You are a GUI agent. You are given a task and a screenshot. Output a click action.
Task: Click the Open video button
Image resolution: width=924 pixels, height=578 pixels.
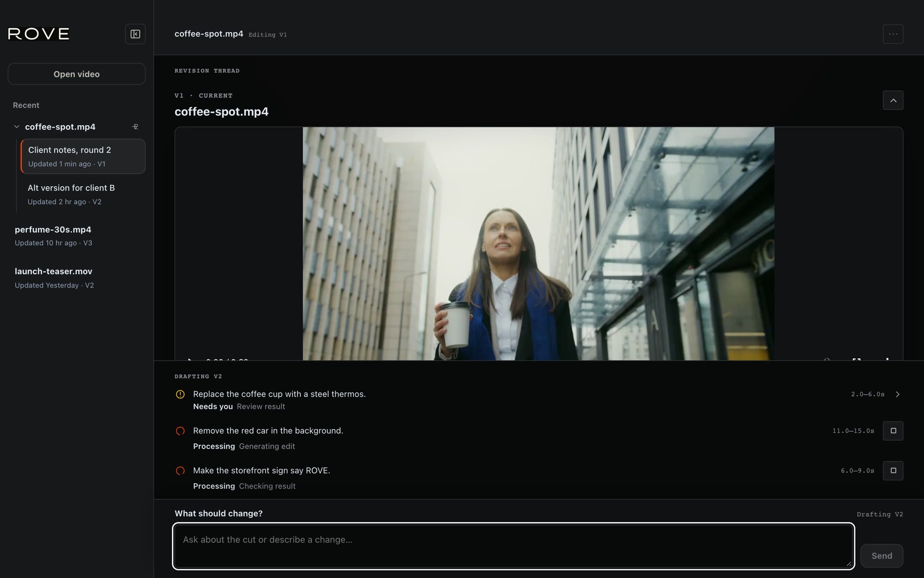[77, 74]
